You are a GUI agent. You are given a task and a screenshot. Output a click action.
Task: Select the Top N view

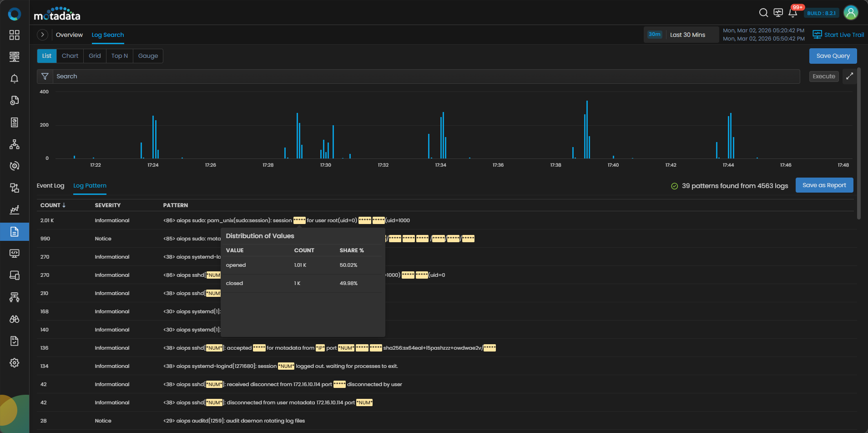[x=119, y=56]
